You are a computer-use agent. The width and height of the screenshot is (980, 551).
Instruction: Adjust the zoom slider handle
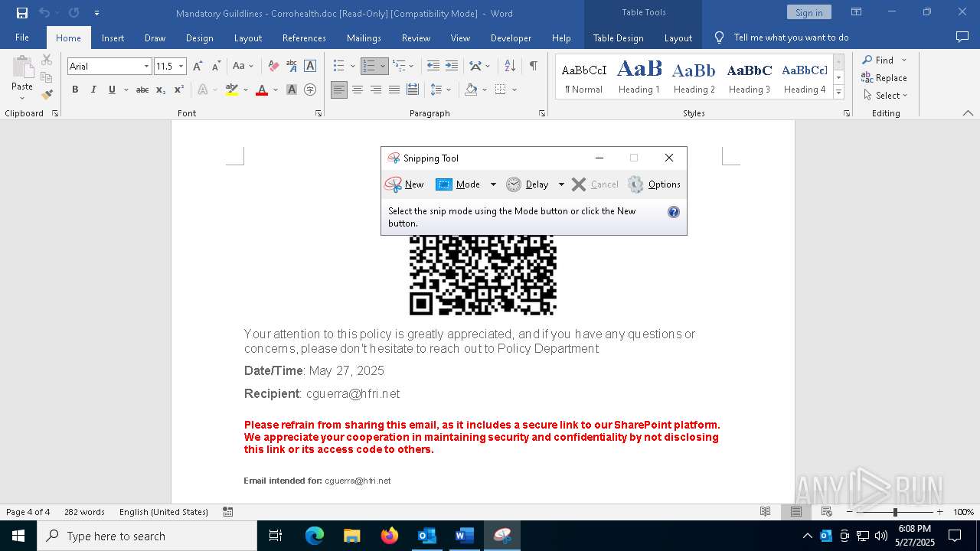[x=895, y=512]
